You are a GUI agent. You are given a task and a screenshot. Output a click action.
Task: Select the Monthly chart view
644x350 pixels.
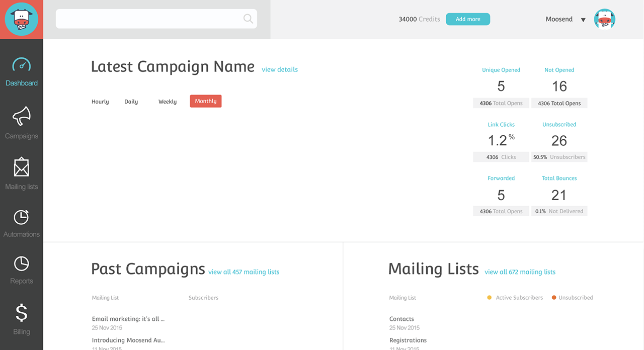tap(206, 101)
